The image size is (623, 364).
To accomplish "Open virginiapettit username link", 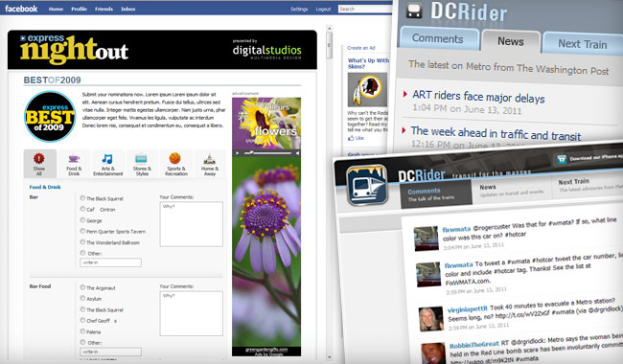I will click(x=468, y=308).
